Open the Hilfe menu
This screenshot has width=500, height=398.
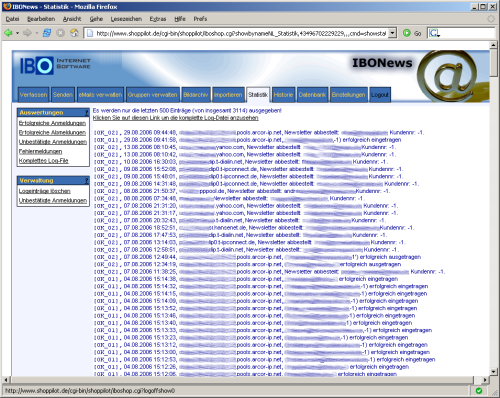180,19
